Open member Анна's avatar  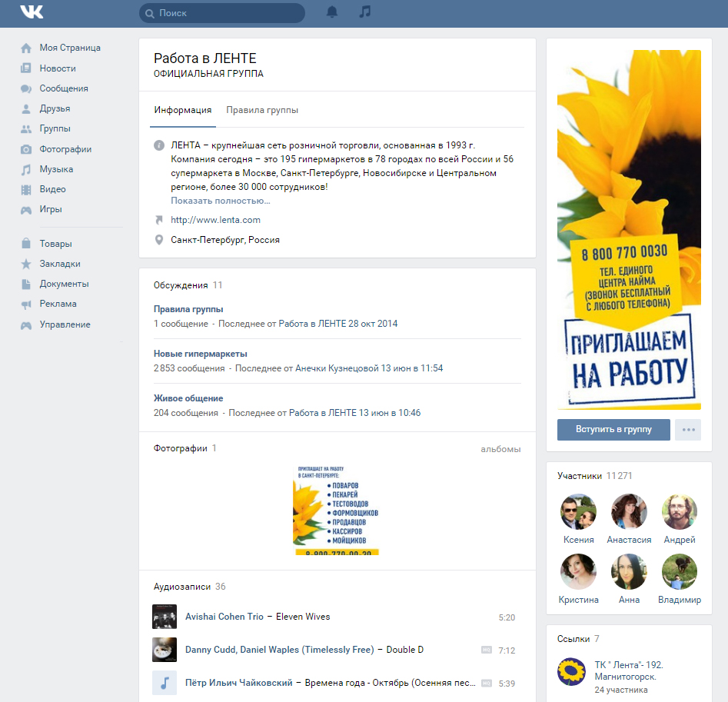click(x=629, y=571)
